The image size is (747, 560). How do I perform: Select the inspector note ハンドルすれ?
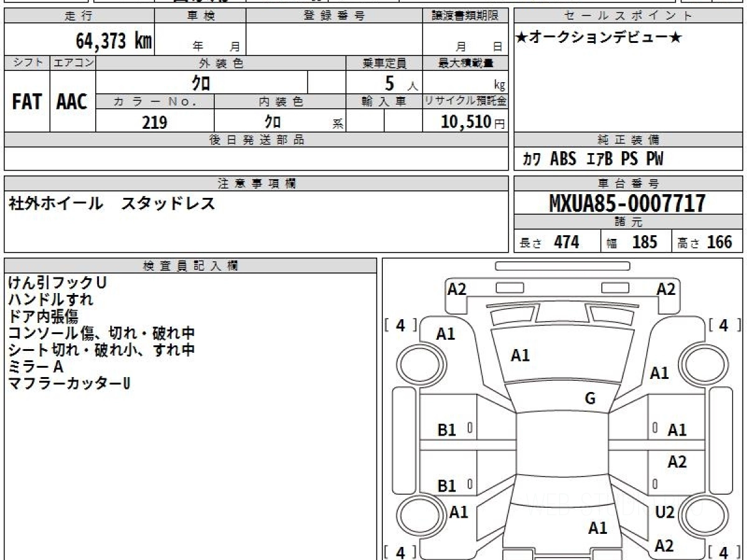[51, 299]
